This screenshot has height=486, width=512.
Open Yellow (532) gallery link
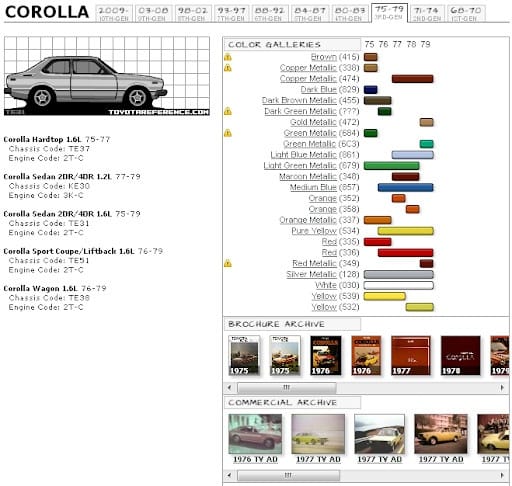tap(324, 307)
